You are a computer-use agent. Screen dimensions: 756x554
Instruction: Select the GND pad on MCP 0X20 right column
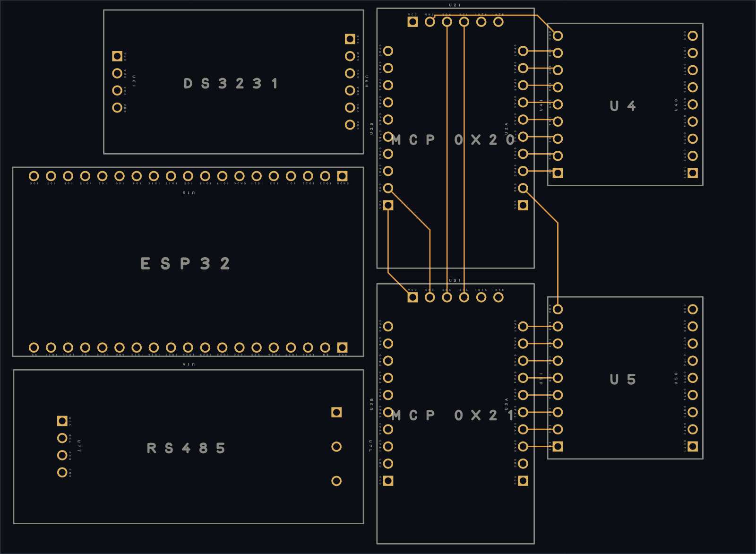pyautogui.click(x=523, y=188)
